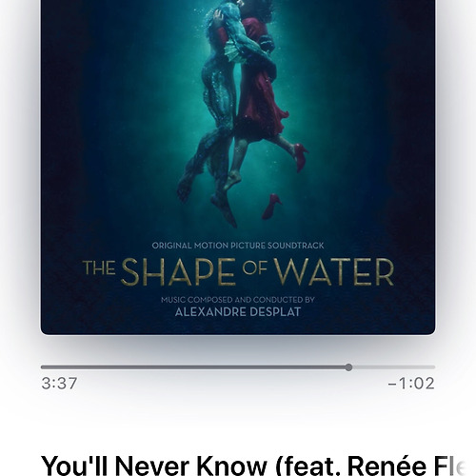476x476 pixels.
Task: Tap the word WATER on the album cover
Action: tap(334, 272)
